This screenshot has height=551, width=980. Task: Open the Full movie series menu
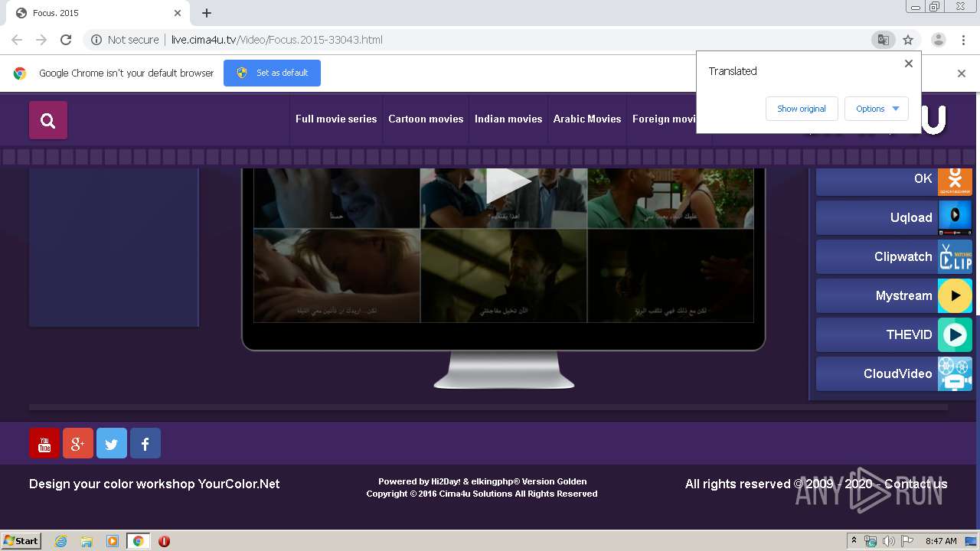[x=336, y=119]
